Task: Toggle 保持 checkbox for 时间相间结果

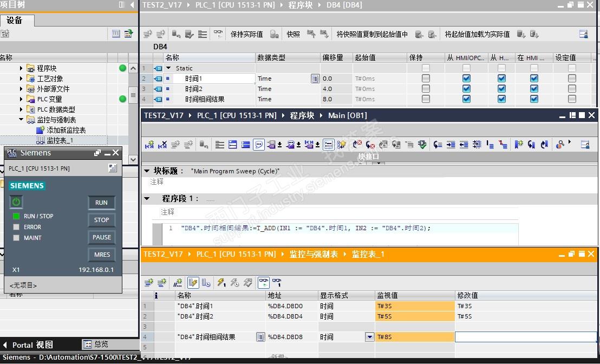Action: (426, 99)
